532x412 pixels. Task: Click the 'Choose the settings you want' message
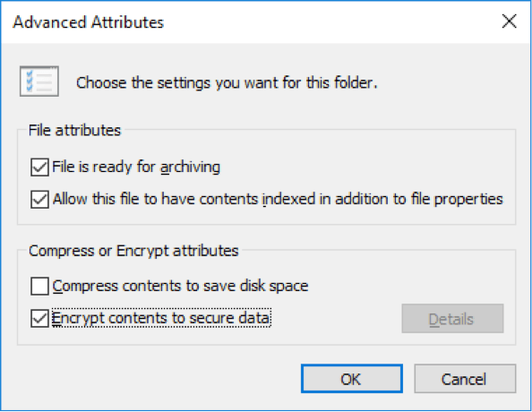click(x=227, y=82)
